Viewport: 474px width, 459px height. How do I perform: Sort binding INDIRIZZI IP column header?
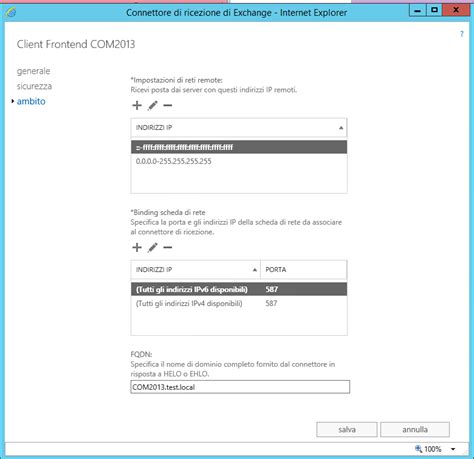point(195,270)
